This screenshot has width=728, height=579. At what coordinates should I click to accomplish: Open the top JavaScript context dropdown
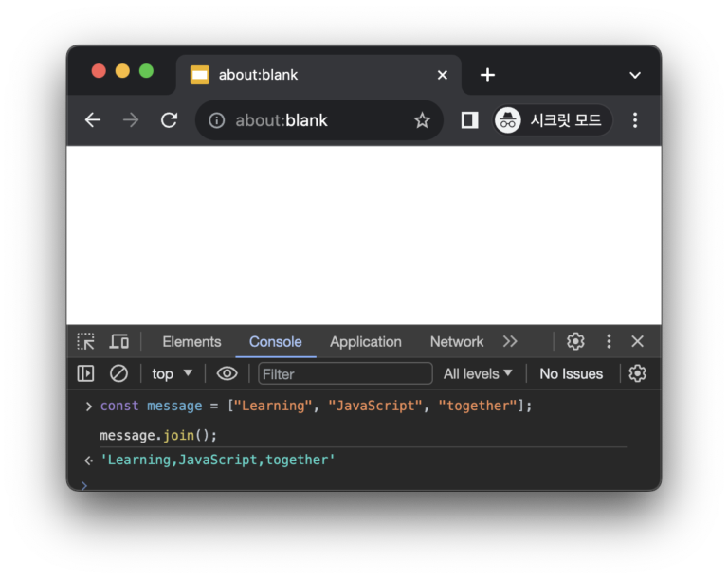172,373
